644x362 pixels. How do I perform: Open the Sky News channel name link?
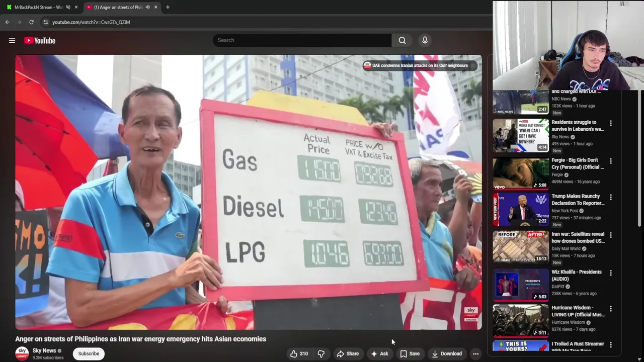tap(44, 350)
